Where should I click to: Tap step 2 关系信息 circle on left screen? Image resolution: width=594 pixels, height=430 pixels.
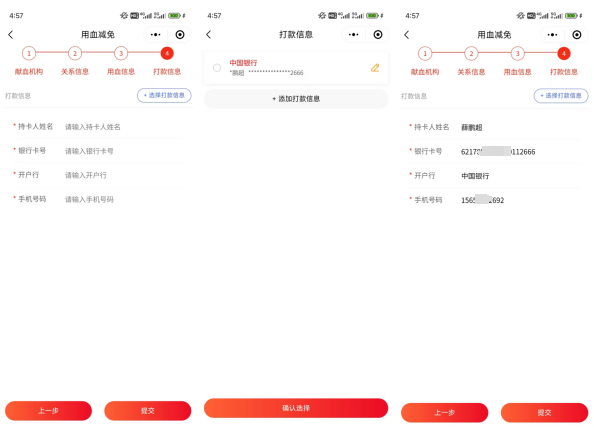[x=75, y=53]
